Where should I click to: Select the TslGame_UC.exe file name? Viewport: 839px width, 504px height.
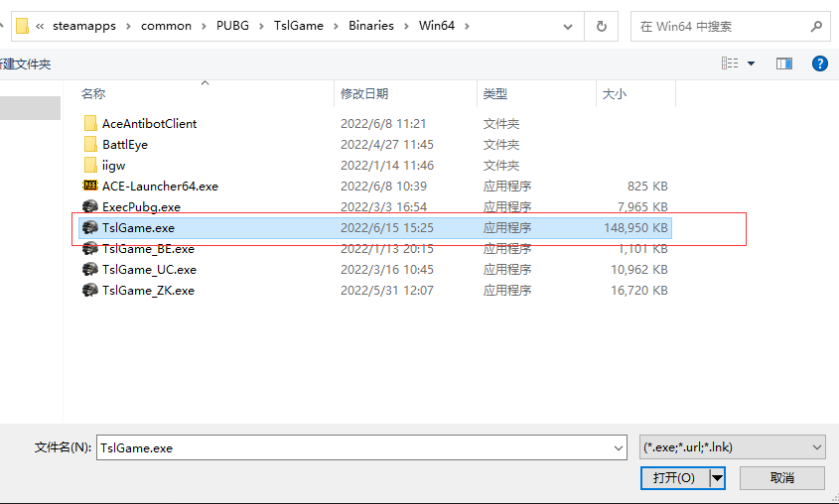[149, 270]
